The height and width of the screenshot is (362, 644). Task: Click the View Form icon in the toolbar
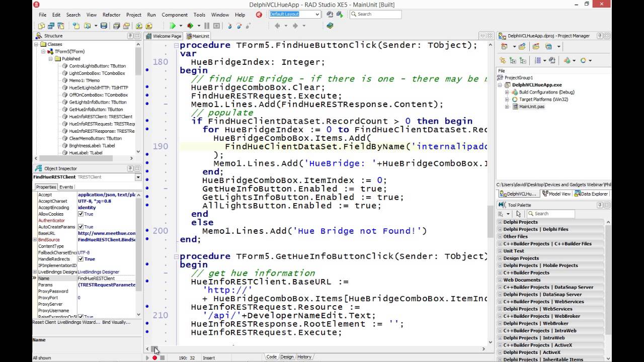pos(51,26)
